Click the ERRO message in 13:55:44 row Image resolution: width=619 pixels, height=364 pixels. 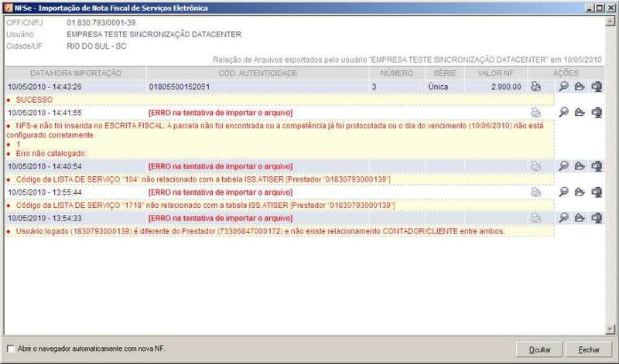click(x=221, y=192)
